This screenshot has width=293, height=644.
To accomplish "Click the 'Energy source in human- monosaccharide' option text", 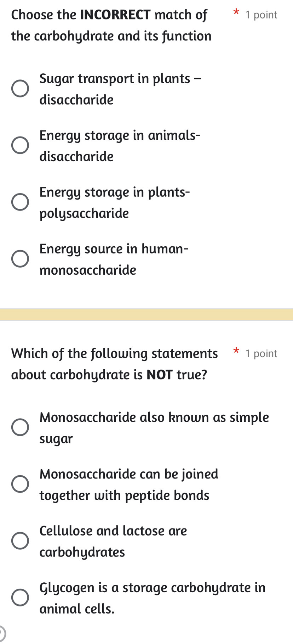I will tap(114, 259).
